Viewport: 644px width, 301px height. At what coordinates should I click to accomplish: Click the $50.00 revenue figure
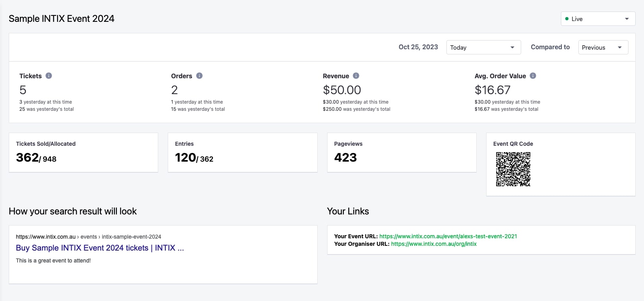pos(342,90)
